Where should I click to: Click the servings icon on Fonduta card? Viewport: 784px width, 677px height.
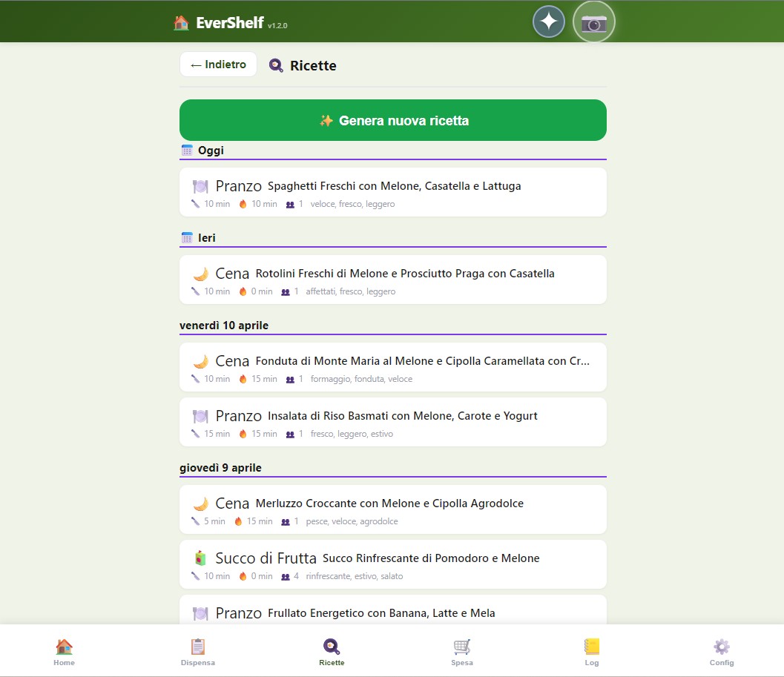coord(290,380)
